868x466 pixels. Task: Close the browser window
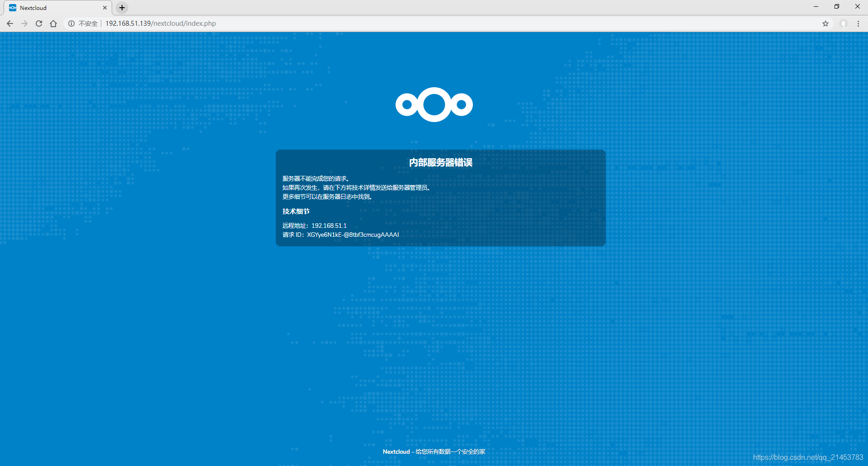858,7
